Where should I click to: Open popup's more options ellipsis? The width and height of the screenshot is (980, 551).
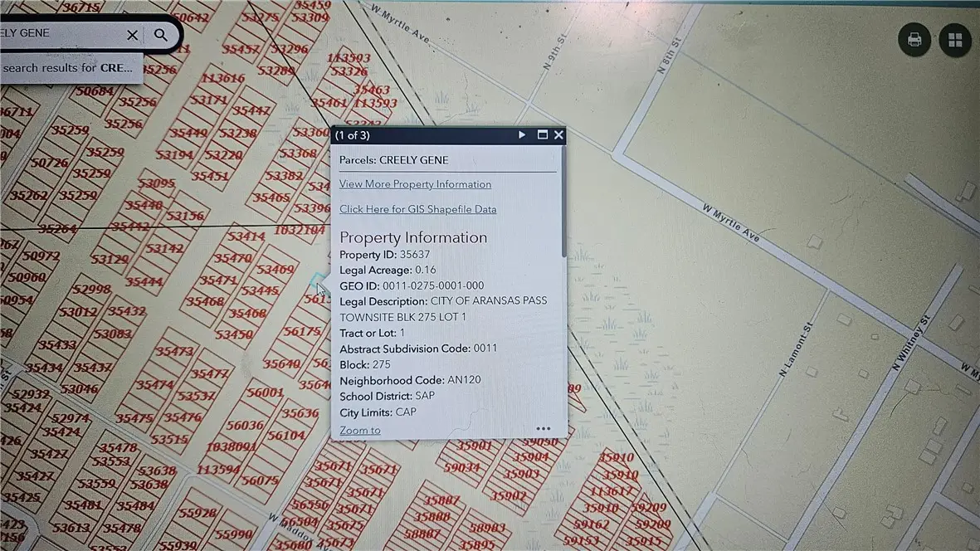543,429
